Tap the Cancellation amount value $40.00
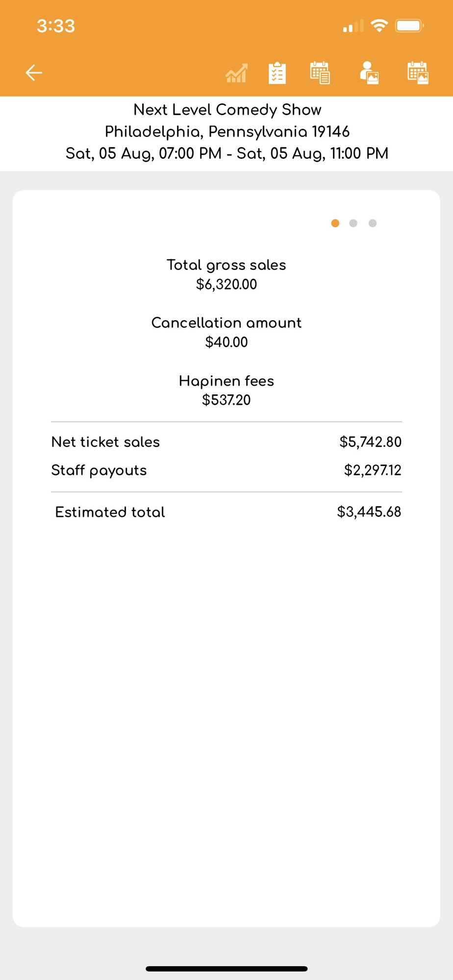This screenshot has height=980, width=453. click(226, 342)
